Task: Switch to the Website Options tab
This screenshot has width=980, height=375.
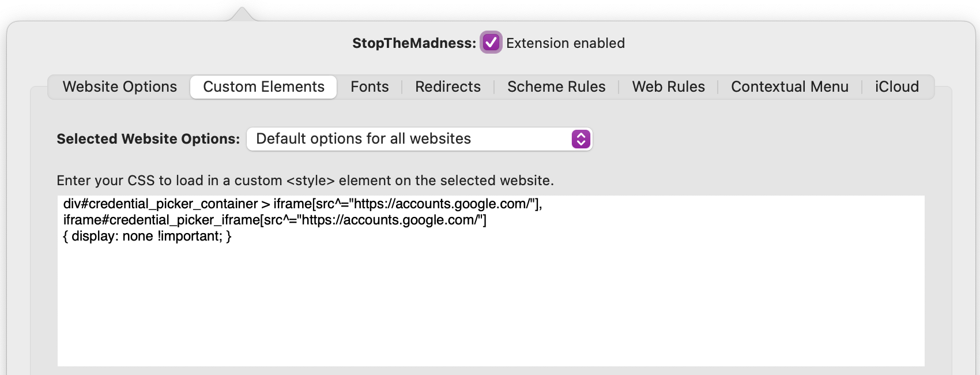Action: [119, 87]
